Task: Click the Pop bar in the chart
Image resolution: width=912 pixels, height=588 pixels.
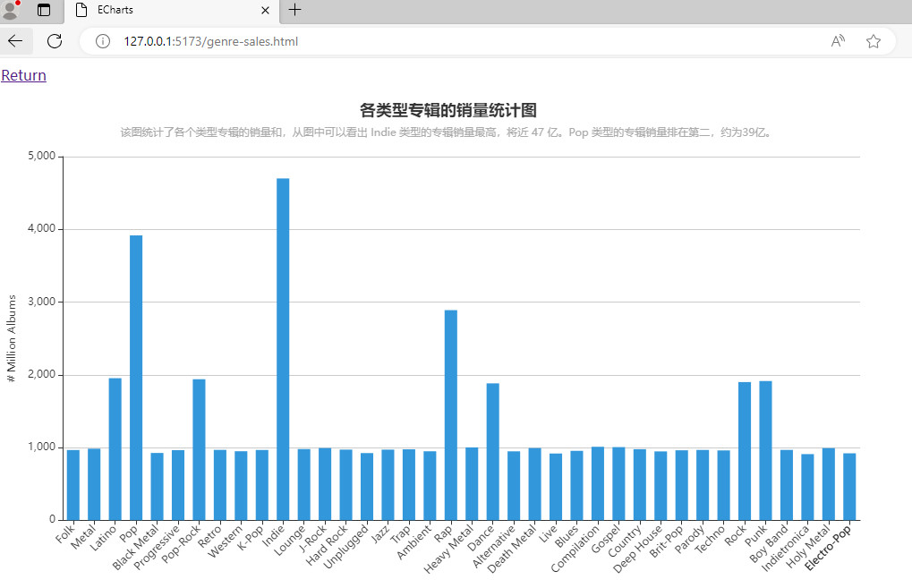Action: 136,378
